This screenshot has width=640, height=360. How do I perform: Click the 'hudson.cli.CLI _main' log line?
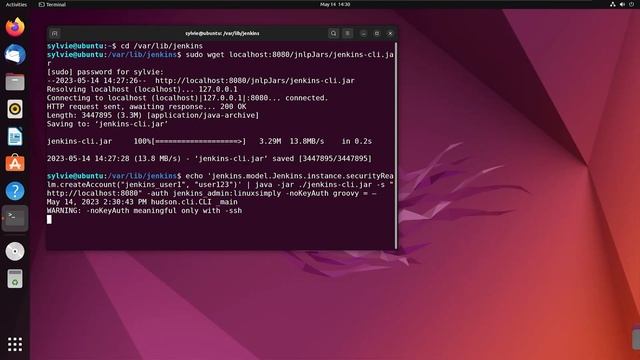(x=142, y=202)
